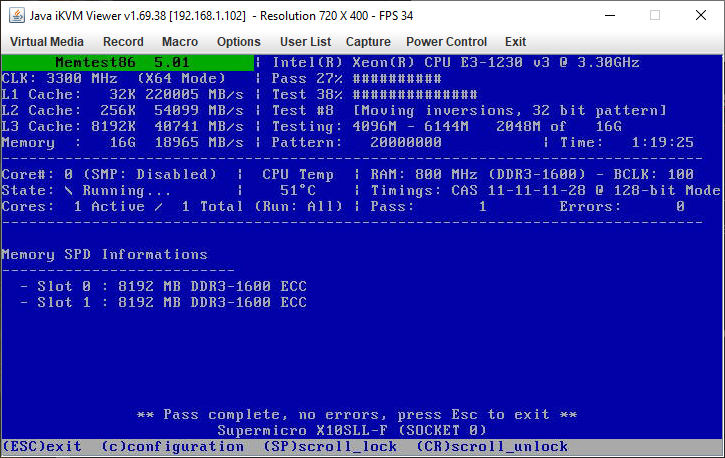Click the Java iKVM Viewer title icon

point(17,15)
